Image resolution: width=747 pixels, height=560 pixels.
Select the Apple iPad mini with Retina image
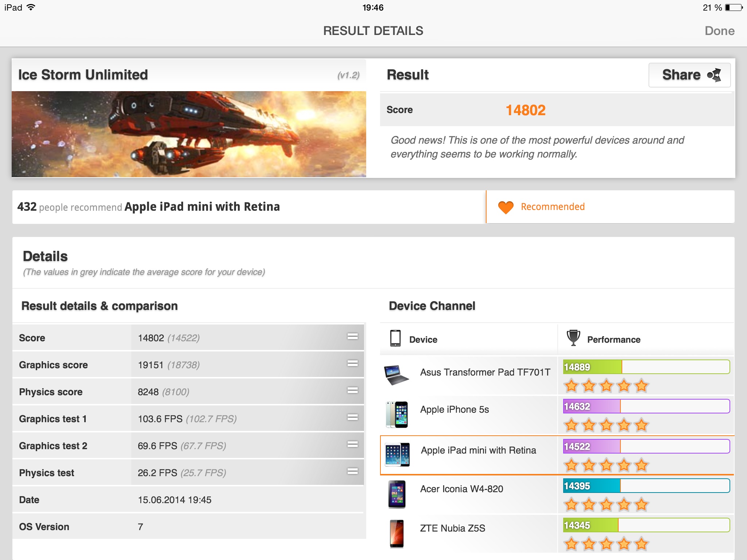point(397,455)
